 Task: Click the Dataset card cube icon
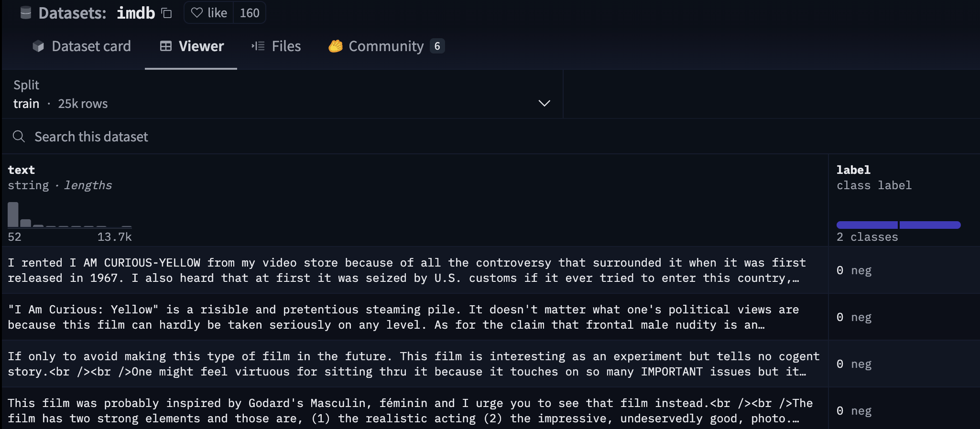[38, 46]
